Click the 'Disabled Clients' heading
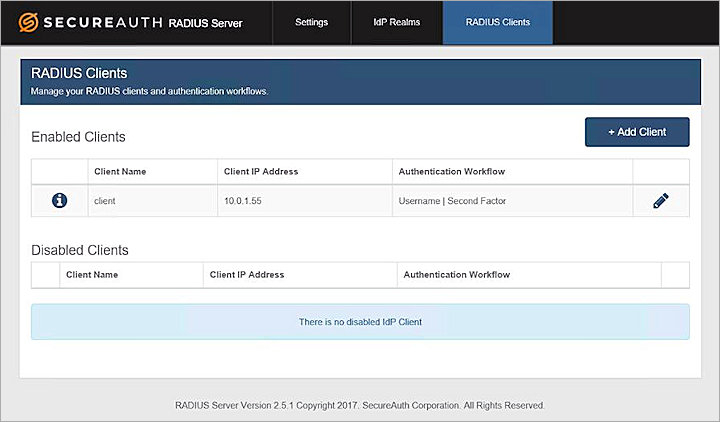The image size is (720, 422). (79, 250)
